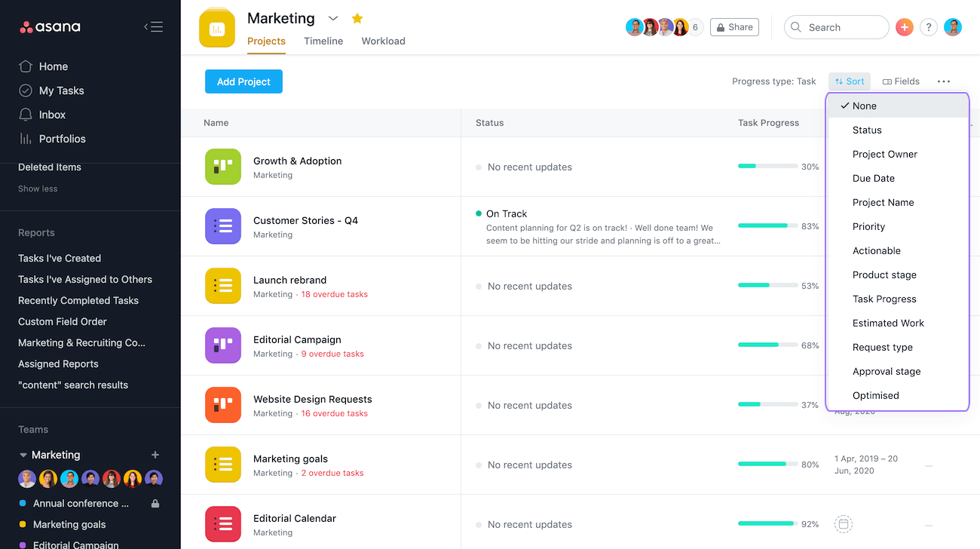Viewport: 980px width, 549px height.
Task: Open Editorial Calendar red project icon
Action: coord(223,524)
